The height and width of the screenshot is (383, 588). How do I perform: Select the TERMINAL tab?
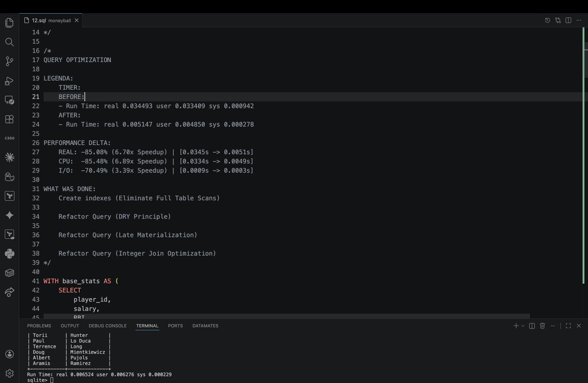[x=148, y=326]
